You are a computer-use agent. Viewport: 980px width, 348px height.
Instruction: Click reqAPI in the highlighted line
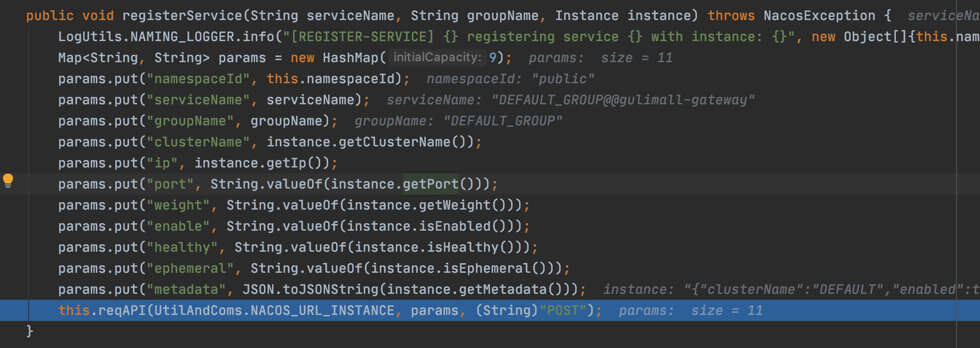122,310
